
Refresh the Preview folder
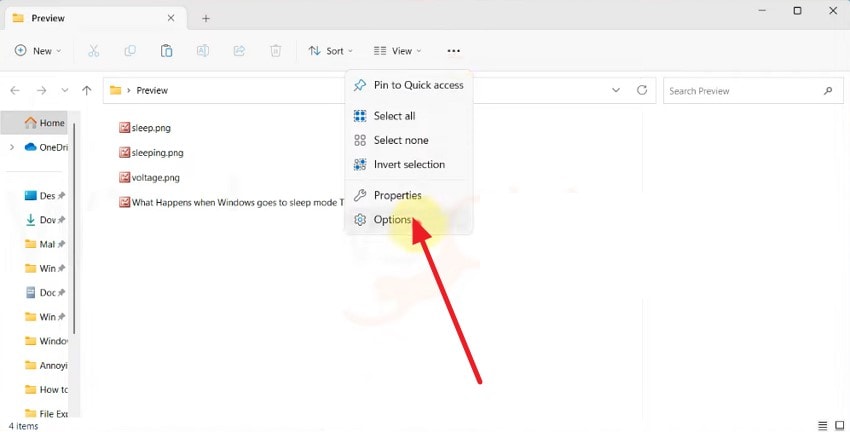coord(642,90)
